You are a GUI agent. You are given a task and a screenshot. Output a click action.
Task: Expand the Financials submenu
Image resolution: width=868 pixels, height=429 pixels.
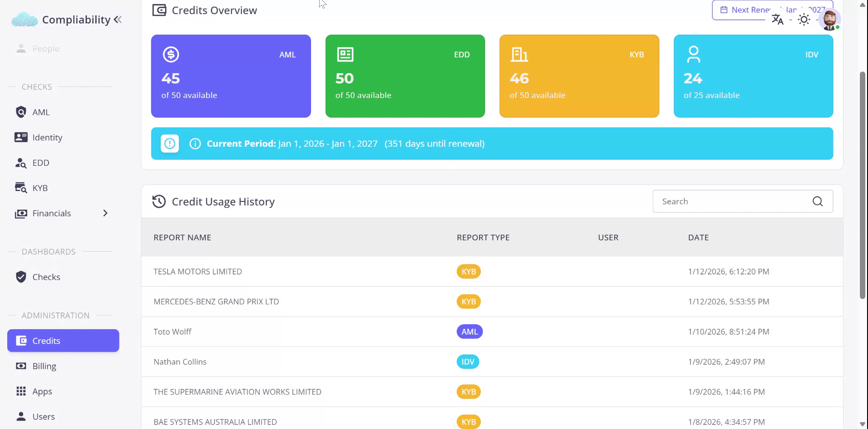(x=105, y=213)
